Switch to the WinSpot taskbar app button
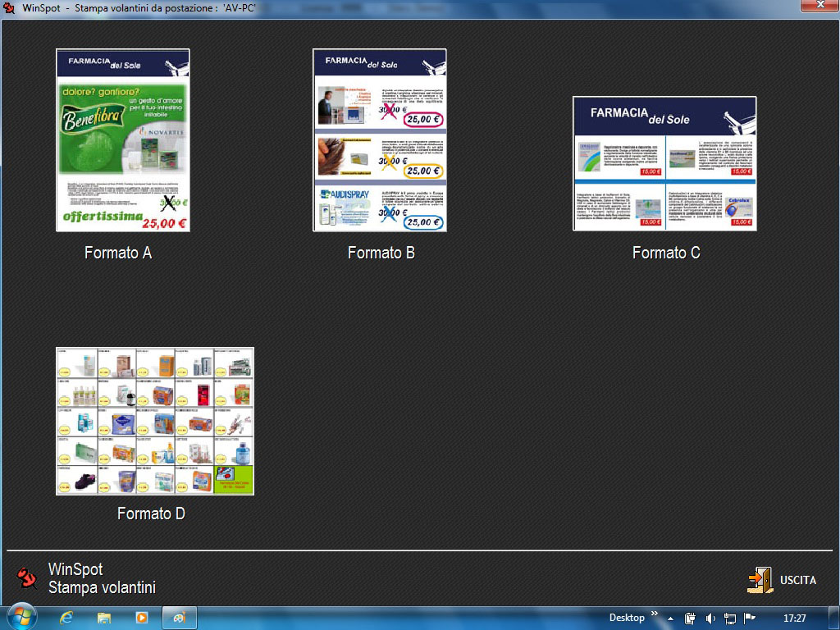The image size is (840, 630). click(x=179, y=617)
